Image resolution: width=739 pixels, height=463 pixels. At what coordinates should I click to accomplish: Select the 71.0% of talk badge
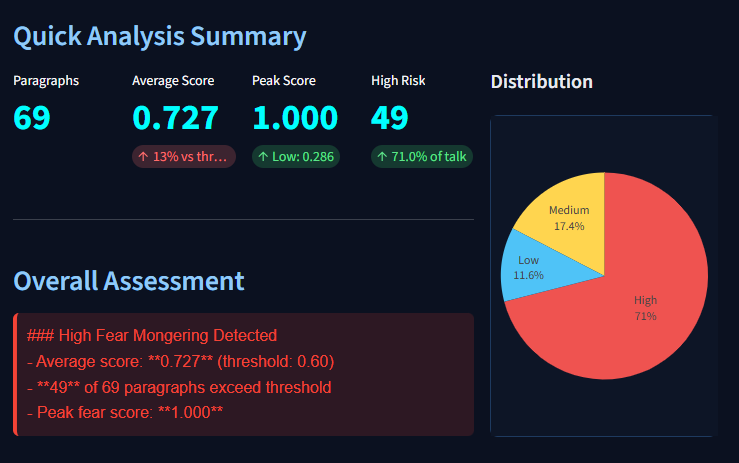pos(422,157)
